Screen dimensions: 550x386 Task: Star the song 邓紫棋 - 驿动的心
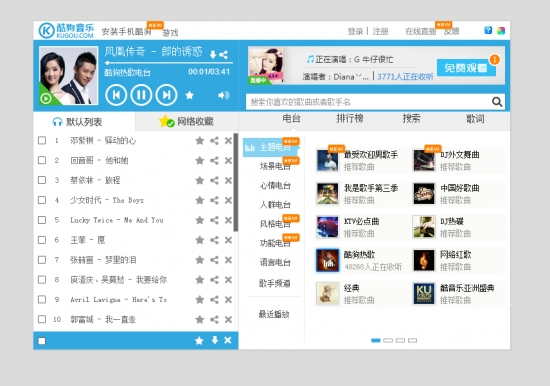coord(200,141)
